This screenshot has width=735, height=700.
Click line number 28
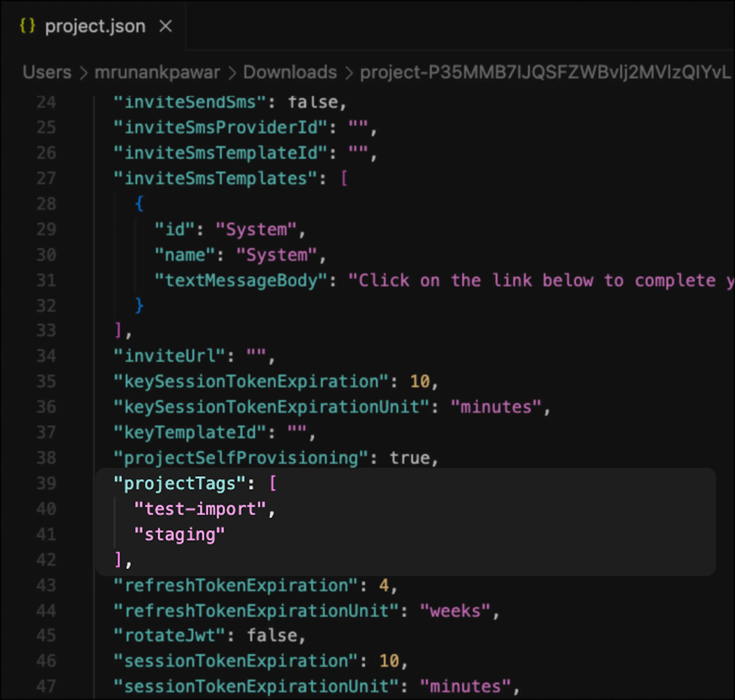[46, 204]
